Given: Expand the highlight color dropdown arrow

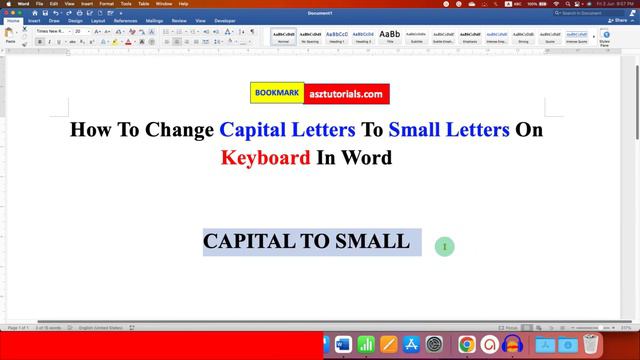Looking at the screenshot, I should coord(121,42).
